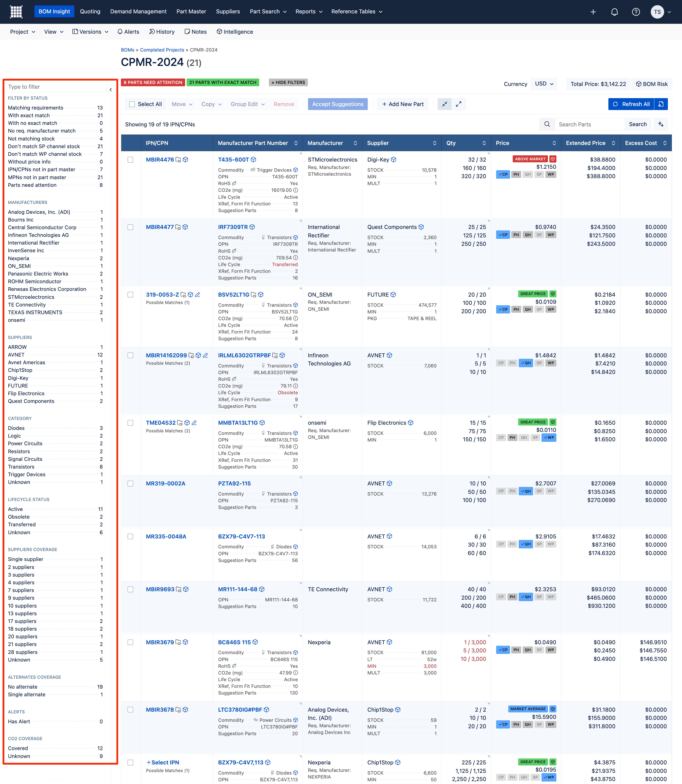682x784 pixels.
Task: Click the Add New Part button
Action: point(403,104)
